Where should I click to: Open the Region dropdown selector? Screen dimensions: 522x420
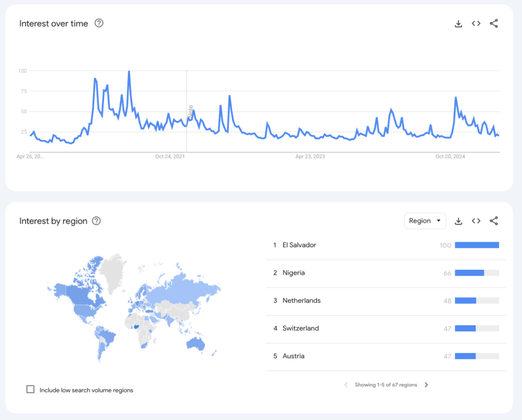[425, 221]
